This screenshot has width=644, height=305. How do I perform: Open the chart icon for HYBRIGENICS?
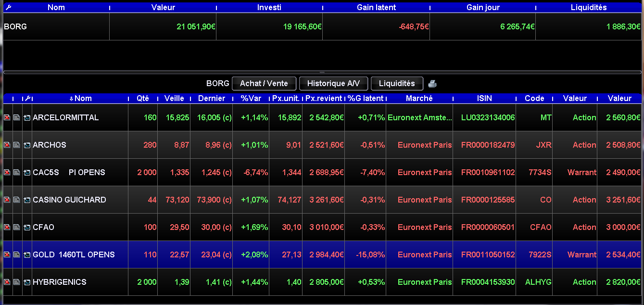[x=27, y=282]
